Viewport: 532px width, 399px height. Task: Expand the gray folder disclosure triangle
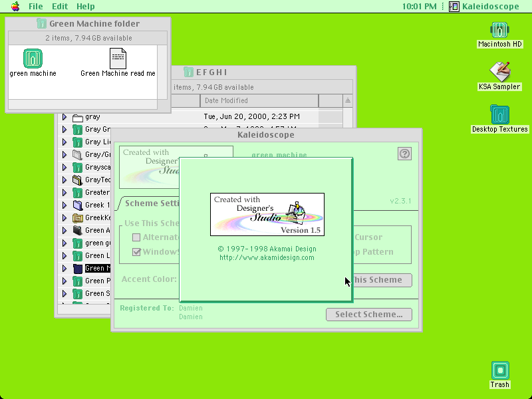64,117
